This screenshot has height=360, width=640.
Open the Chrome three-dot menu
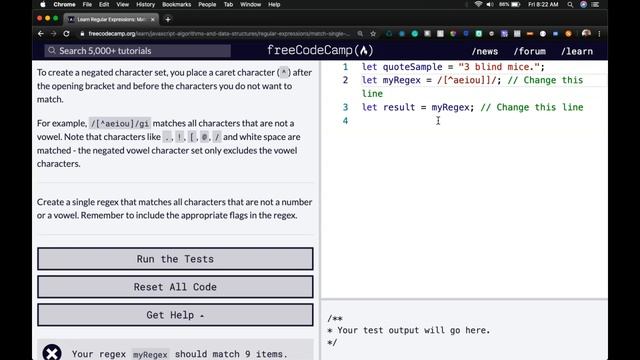[599, 34]
